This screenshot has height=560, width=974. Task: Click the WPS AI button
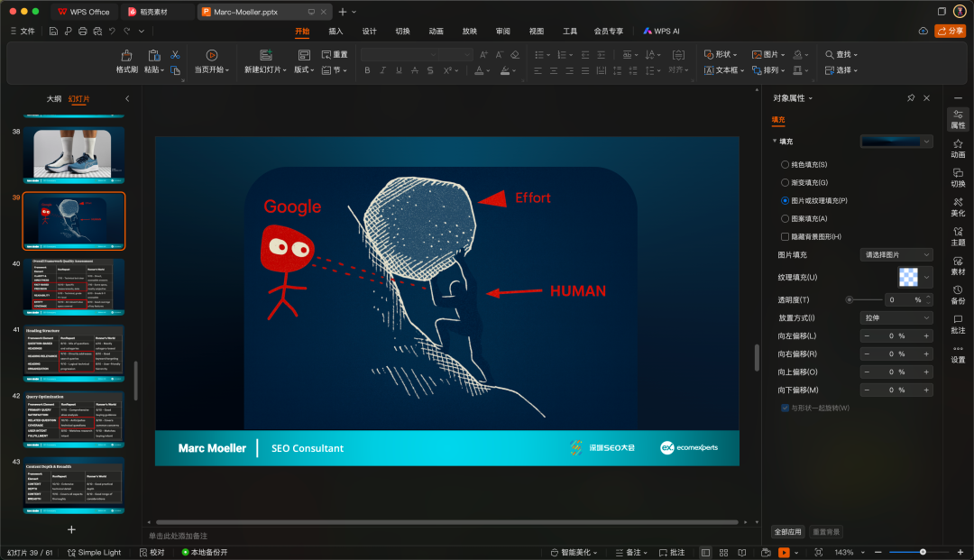tap(661, 31)
